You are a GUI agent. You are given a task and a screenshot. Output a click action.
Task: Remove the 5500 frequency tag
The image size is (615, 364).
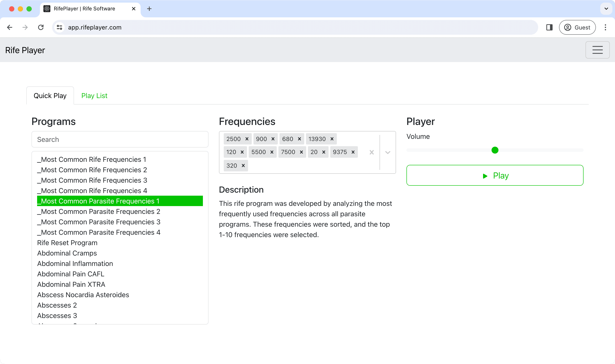[272, 152]
